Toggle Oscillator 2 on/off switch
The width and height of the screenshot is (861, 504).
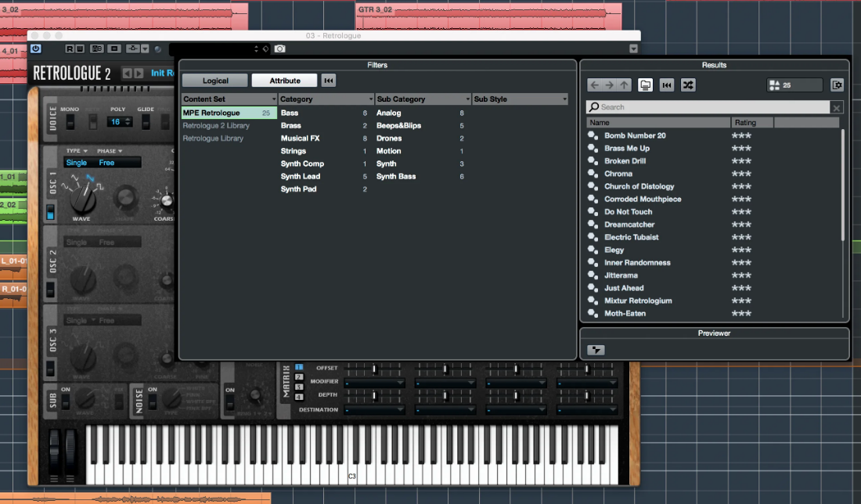click(51, 290)
